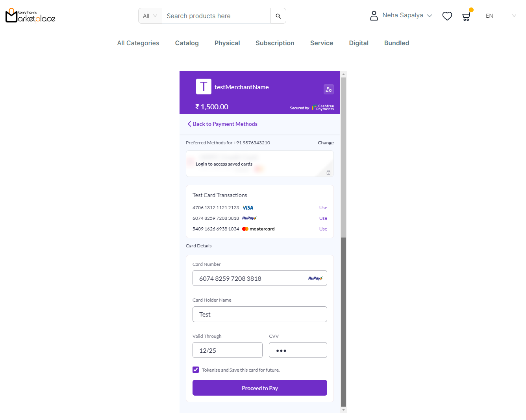Click the user profile icon
This screenshot has width=526, height=420.
[374, 16]
